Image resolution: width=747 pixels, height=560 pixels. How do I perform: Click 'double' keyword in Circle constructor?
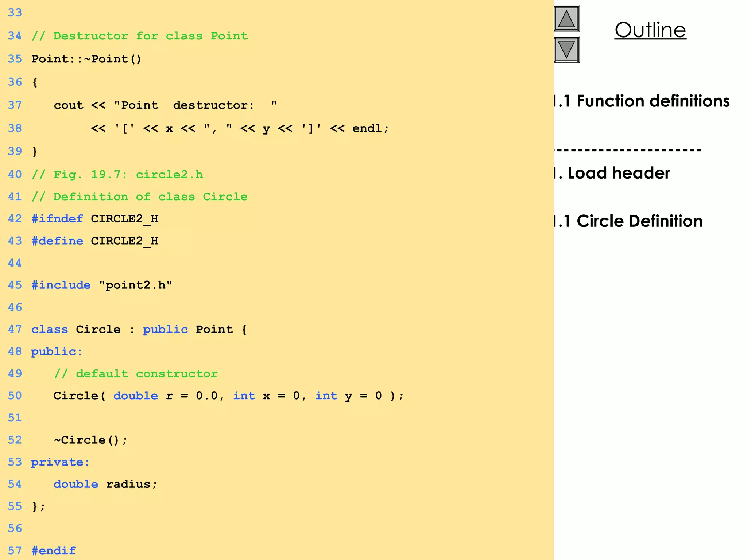point(136,396)
